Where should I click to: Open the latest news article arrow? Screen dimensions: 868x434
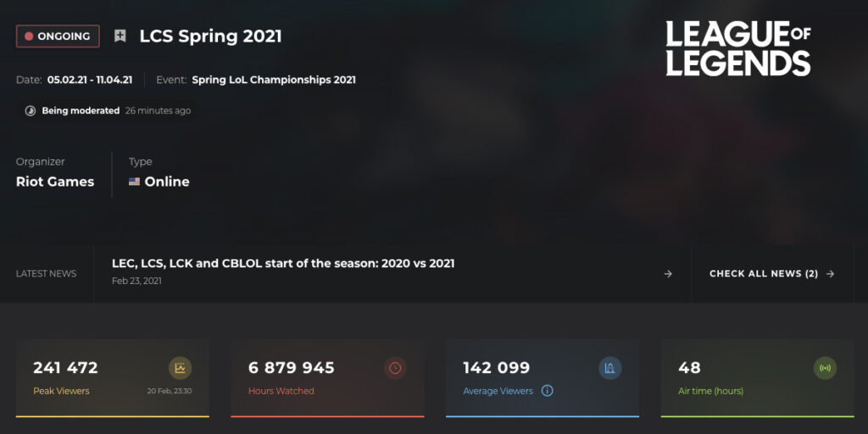[668, 274]
